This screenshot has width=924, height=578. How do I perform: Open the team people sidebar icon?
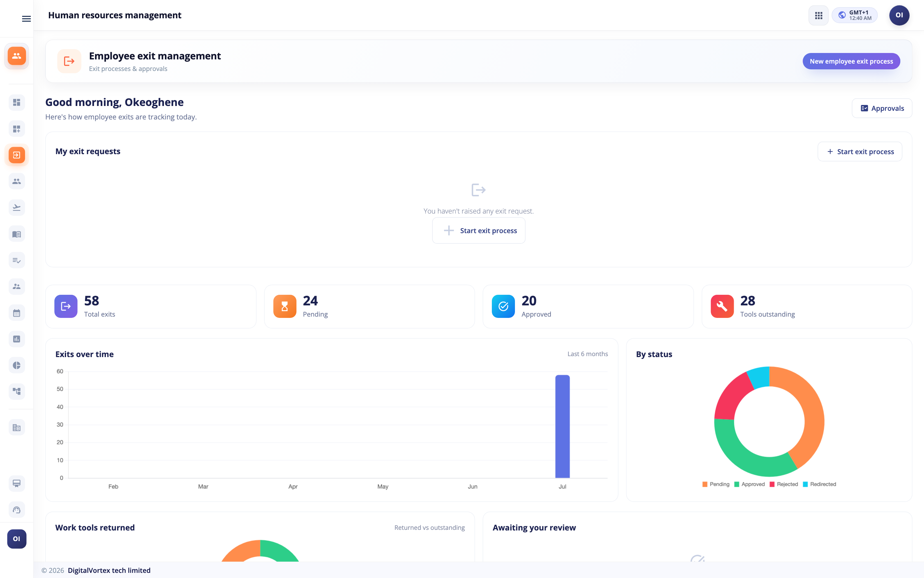coord(16,286)
